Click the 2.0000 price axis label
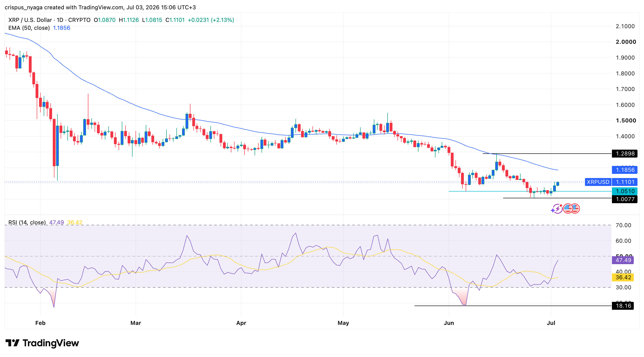This screenshot has width=644, height=357. tap(626, 42)
